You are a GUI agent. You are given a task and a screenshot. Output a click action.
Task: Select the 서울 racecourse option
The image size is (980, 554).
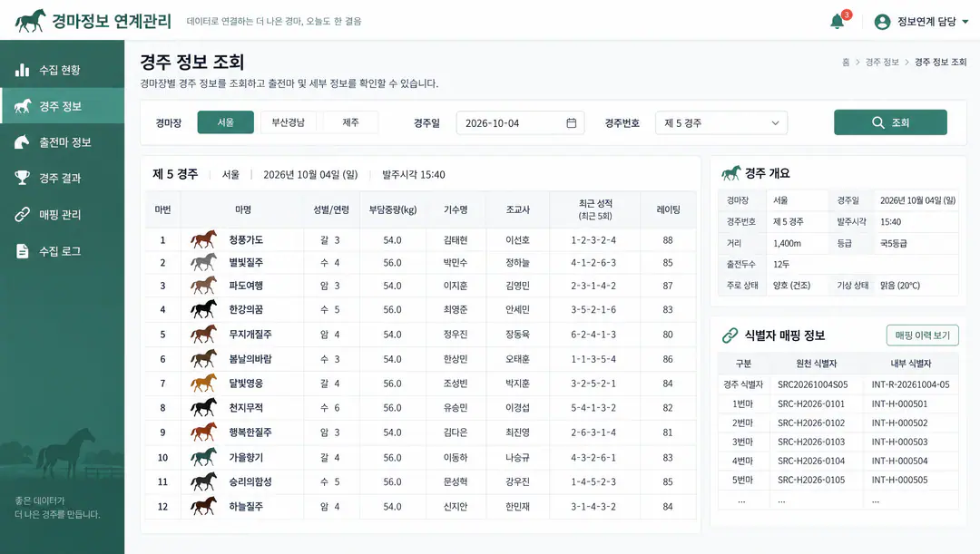click(x=226, y=122)
